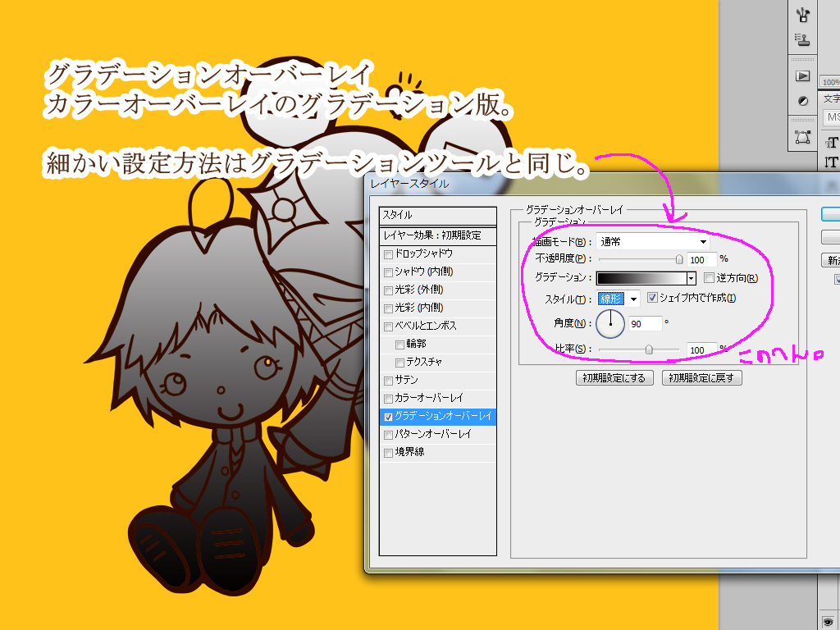Toggle layer visibility eye icon

[x=828, y=620]
